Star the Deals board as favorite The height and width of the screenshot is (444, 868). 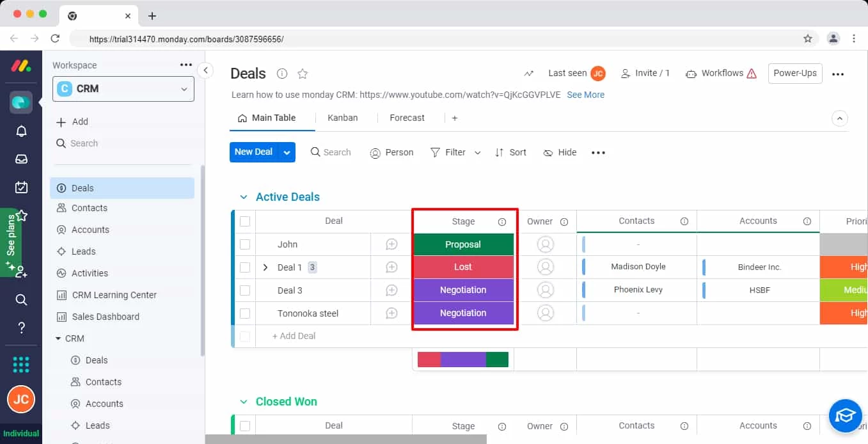(303, 74)
